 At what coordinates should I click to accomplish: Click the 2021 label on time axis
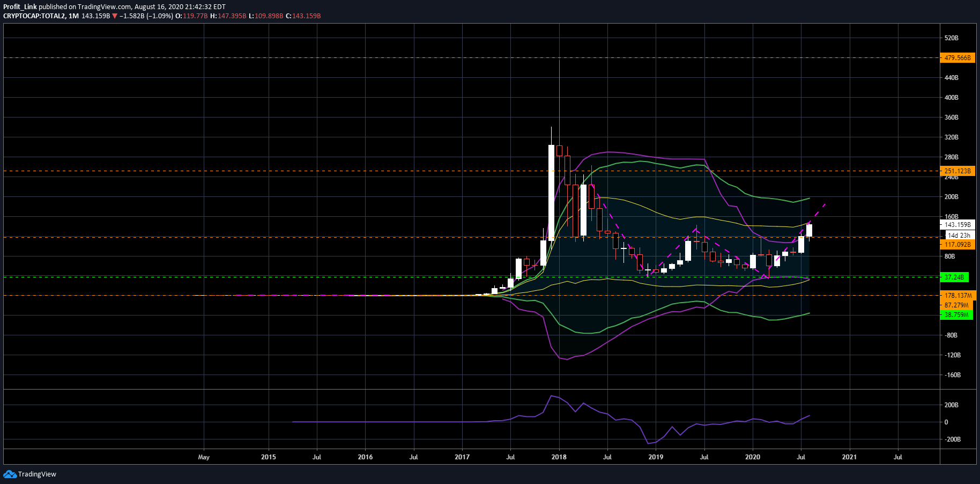point(849,457)
